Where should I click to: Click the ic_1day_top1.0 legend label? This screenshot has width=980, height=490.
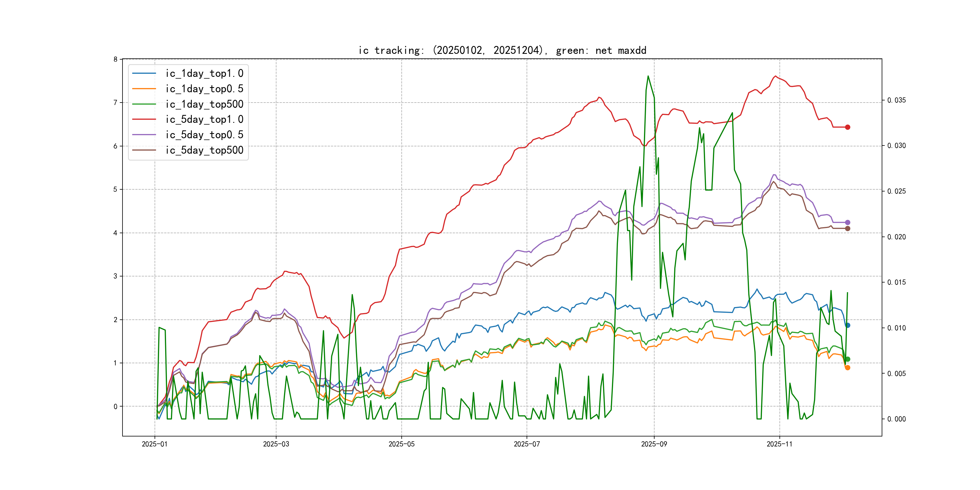pyautogui.click(x=204, y=73)
